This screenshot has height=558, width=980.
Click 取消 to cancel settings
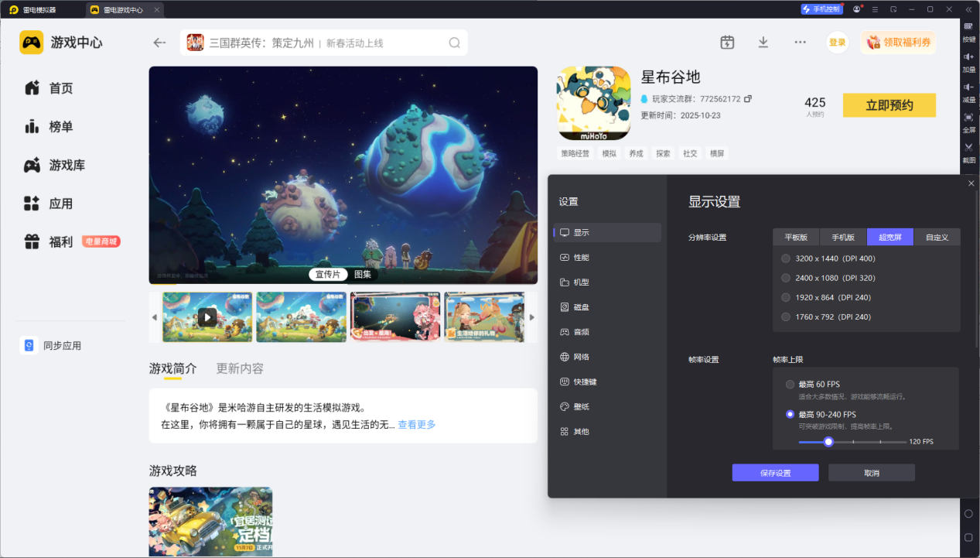pos(872,473)
